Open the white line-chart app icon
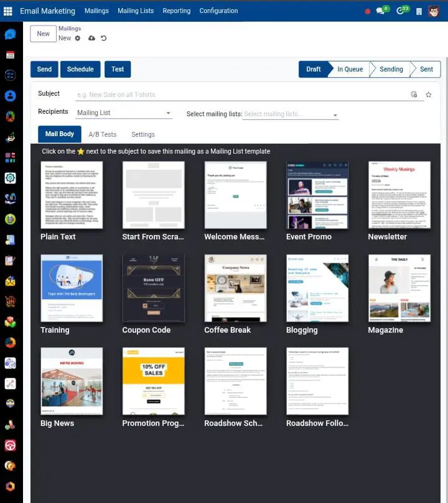448x503 pixels. 11,384
